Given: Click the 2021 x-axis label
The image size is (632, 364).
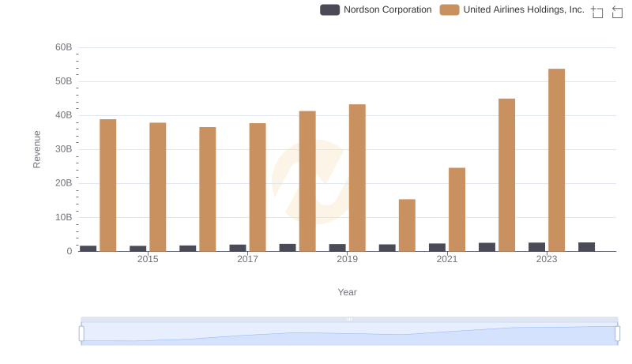Looking at the screenshot, I should pyautogui.click(x=447, y=259).
